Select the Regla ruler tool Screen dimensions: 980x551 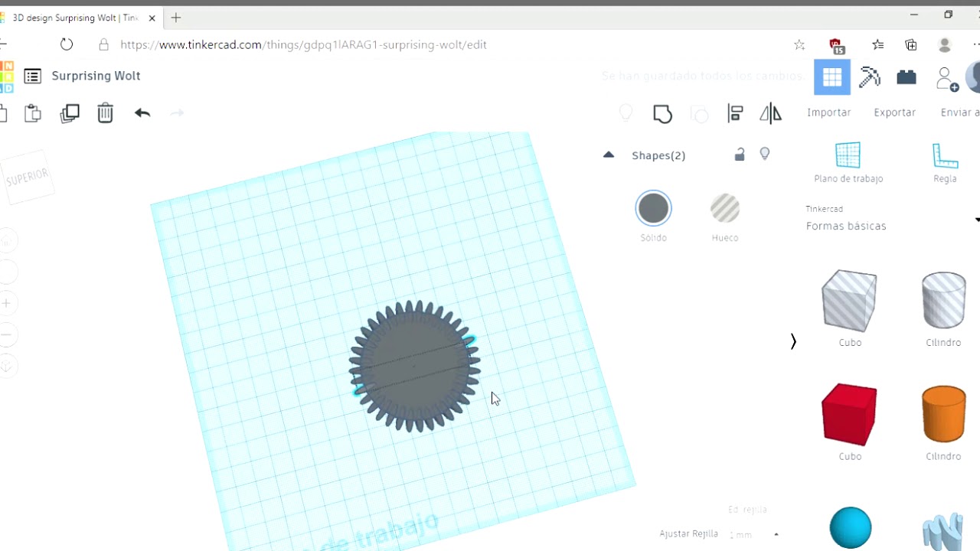pos(946,162)
